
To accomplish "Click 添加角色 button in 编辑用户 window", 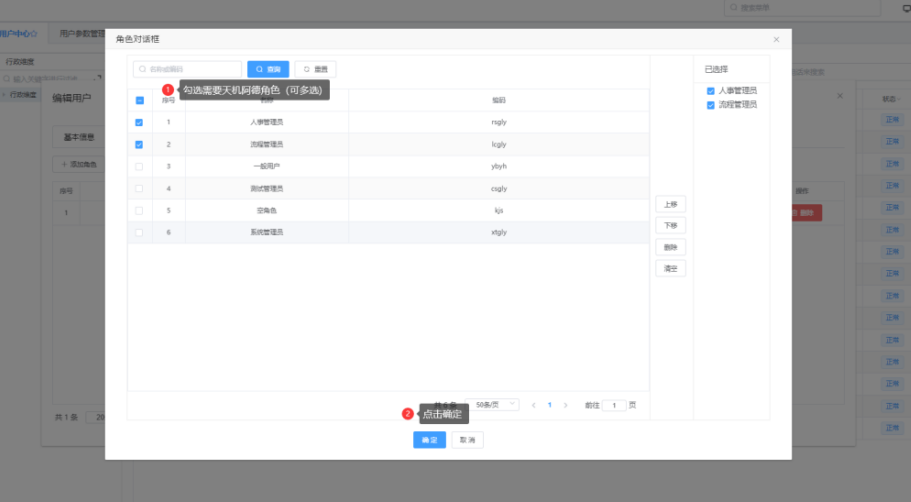I will pyautogui.click(x=79, y=164).
